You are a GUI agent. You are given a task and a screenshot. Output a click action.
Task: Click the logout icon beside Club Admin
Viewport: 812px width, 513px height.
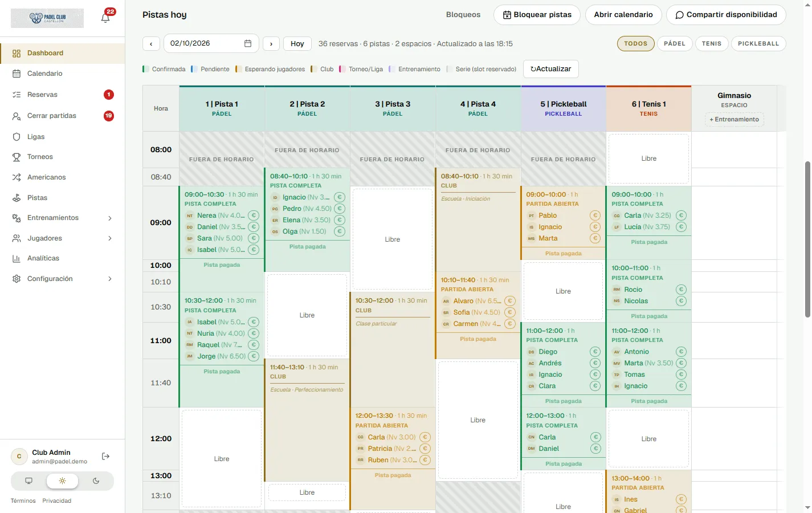coord(105,456)
